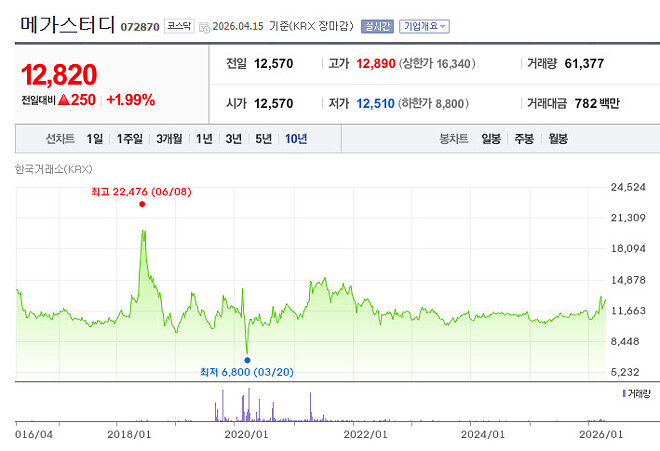Click the 2020/01 axis label
Image resolution: width=660 pixels, height=451 pixels.
click(246, 434)
